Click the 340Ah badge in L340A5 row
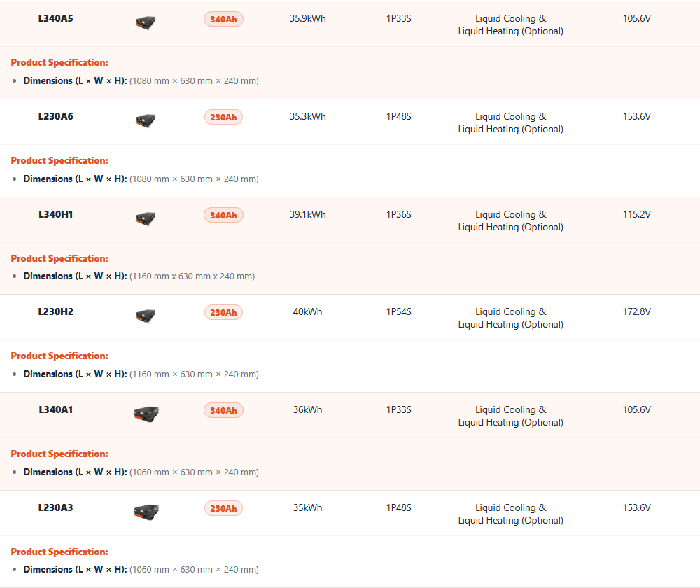Viewport: 700px width, 588px height. pos(223,20)
